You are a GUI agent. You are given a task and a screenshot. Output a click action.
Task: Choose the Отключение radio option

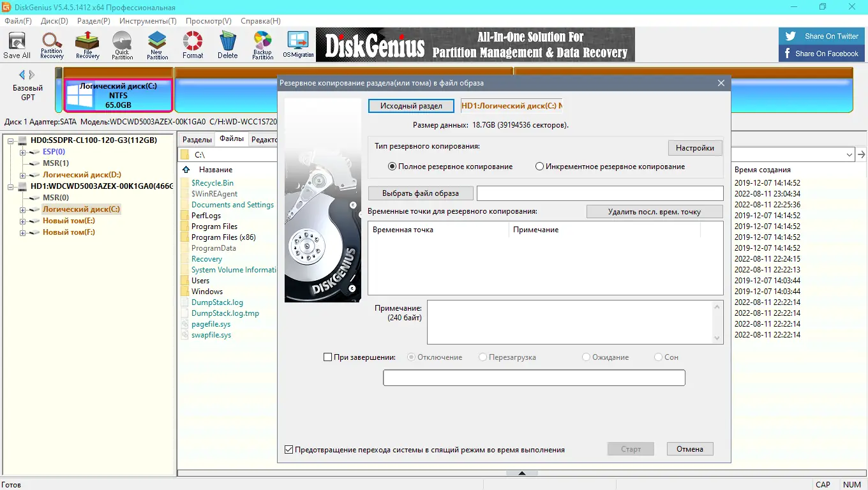pyautogui.click(x=411, y=357)
